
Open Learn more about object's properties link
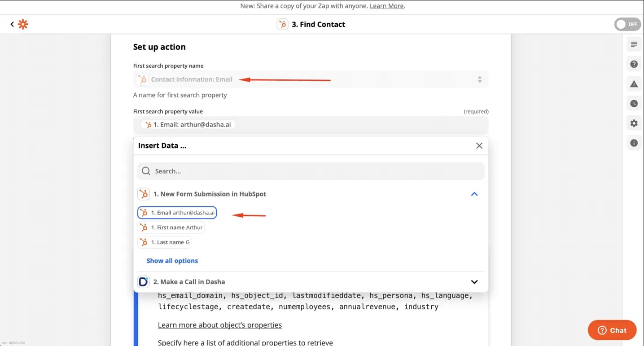220,325
